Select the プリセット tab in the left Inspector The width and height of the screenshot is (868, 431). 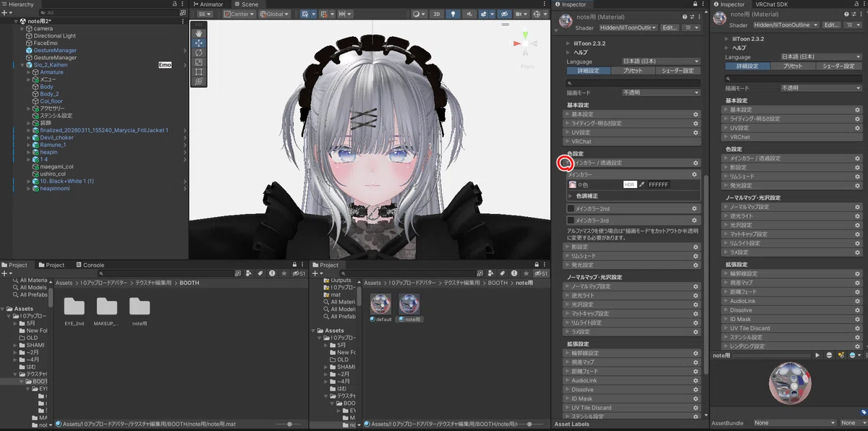(x=632, y=71)
